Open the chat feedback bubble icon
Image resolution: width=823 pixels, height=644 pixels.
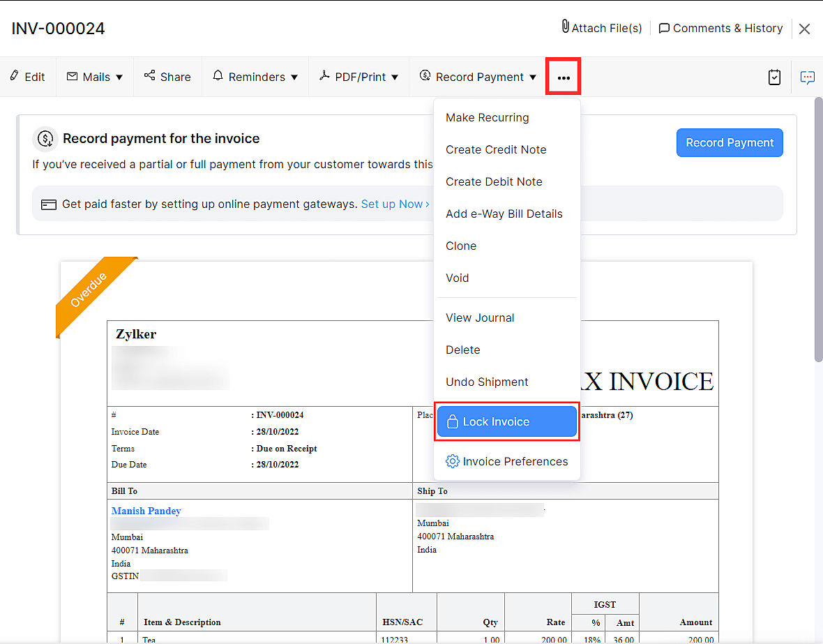[807, 77]
